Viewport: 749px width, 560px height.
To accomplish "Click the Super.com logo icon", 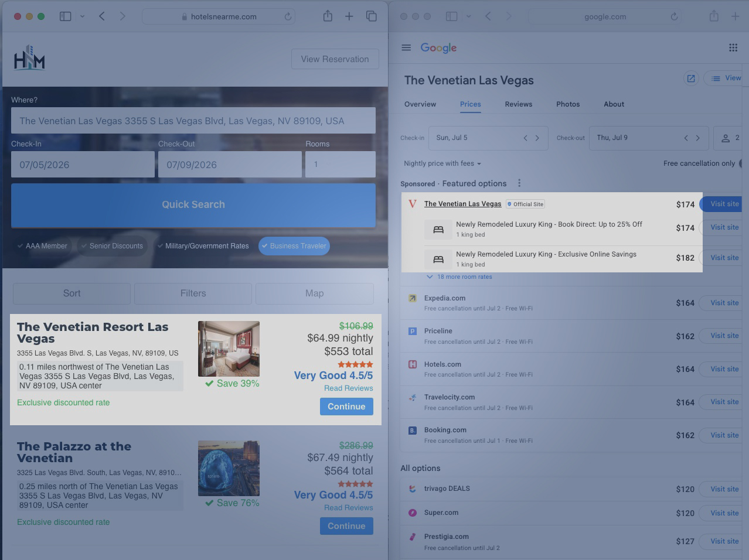I will pyautogui.click(x=413, y=513).
